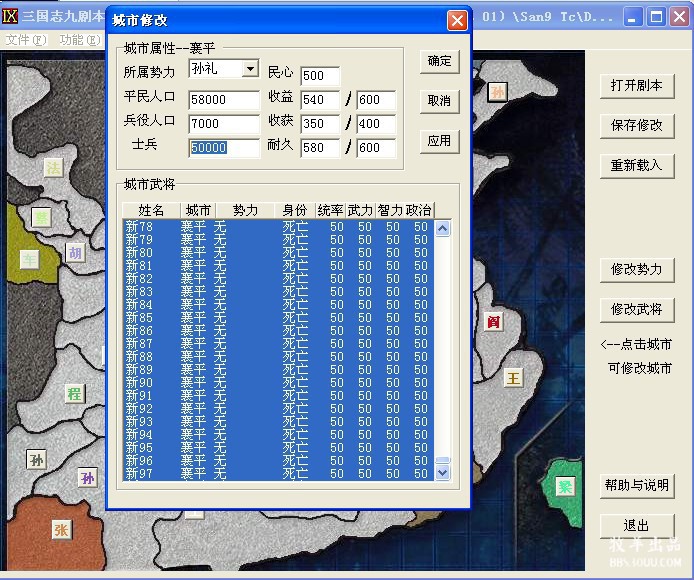
Task: Minimize the main editor window
Action: pos(633,17)
